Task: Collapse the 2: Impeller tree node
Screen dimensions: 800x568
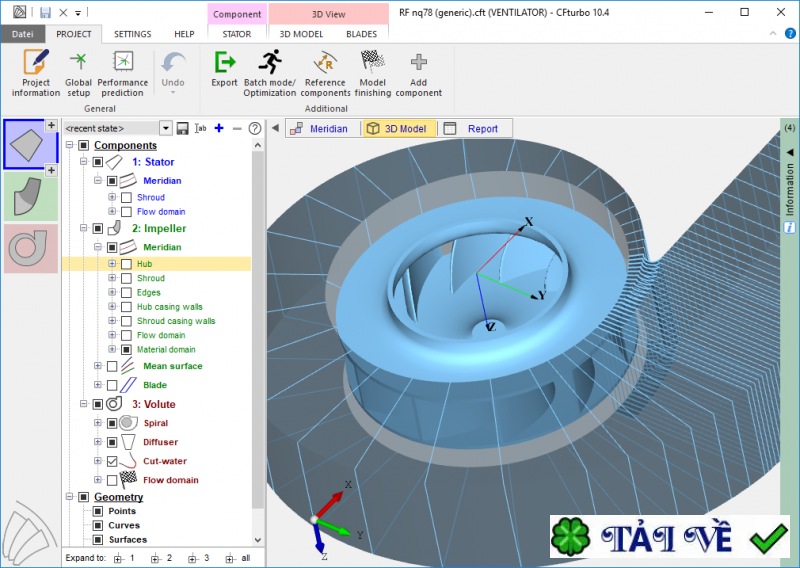Action: point(84,229)
